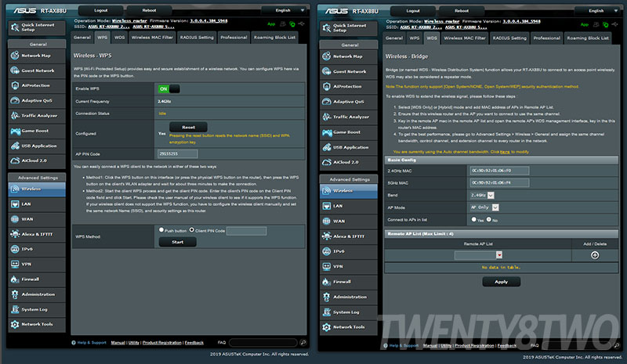Open English language dropdown in left window

(x=285, y=10)
